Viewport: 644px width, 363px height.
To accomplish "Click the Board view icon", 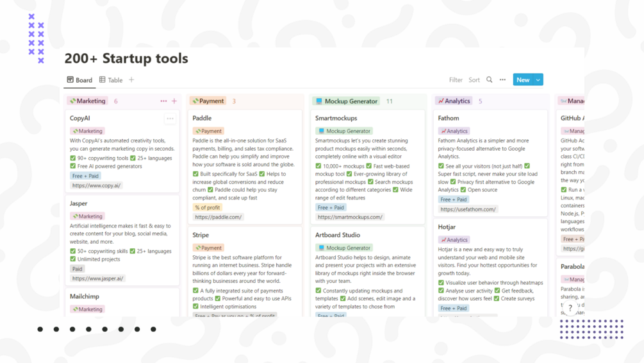I will (70, 80).
